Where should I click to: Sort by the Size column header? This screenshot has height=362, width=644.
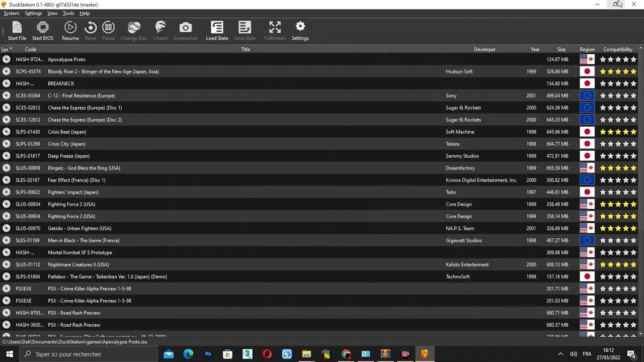click(561, 49)
